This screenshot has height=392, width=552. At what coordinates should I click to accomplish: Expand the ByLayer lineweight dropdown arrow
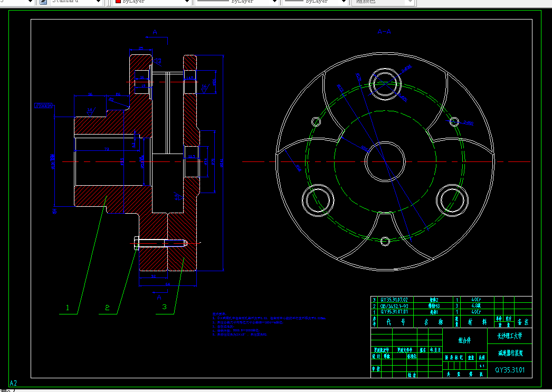[x=344, y=2]
